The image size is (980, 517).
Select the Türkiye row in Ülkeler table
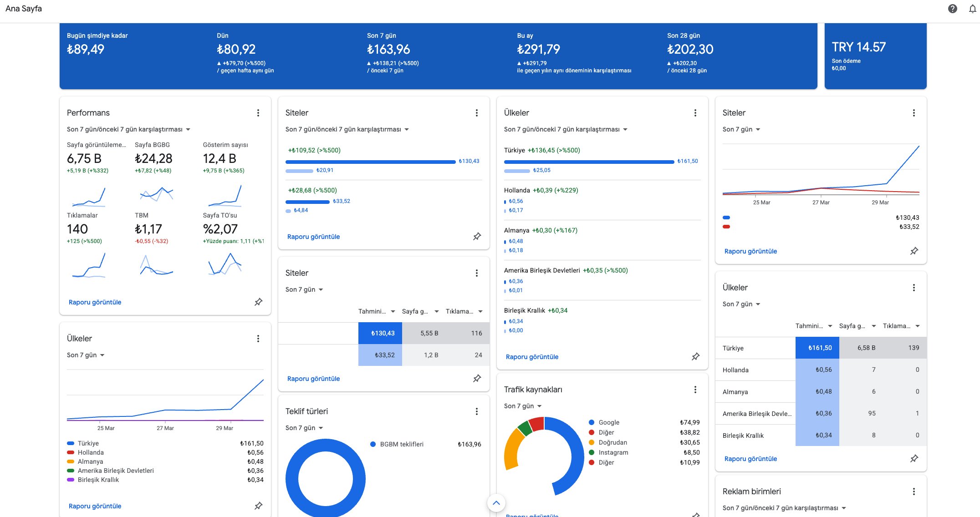pos(821,348)
